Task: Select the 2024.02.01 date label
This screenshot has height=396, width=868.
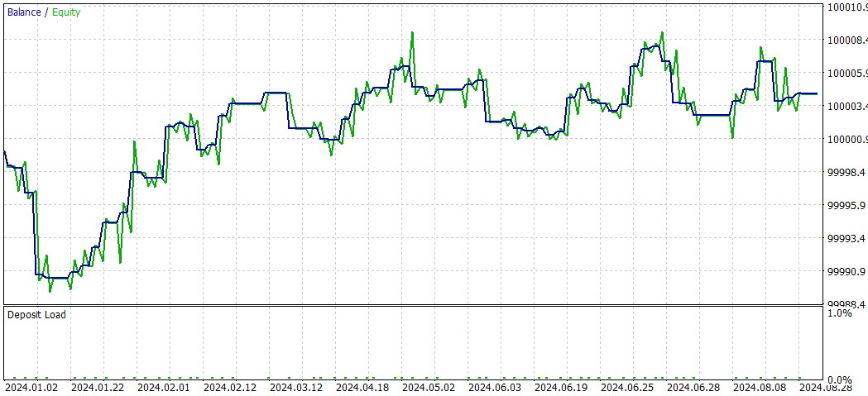Action: click(165, 387)
